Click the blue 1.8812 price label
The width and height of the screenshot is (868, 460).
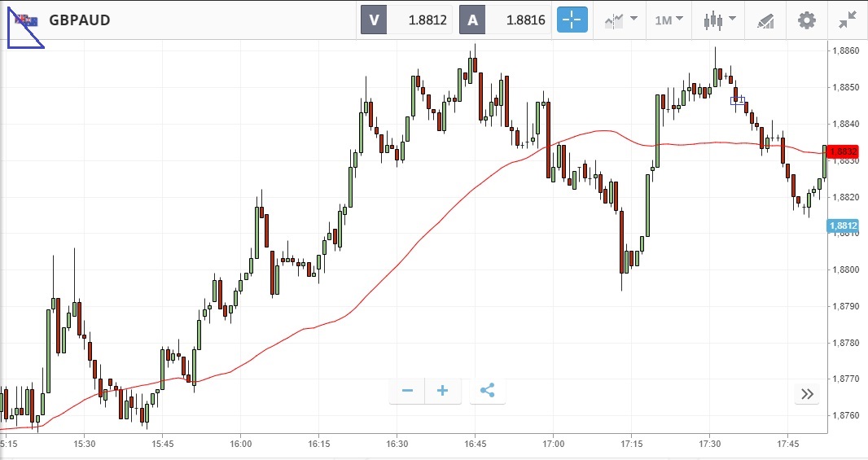(x=842, y=226)
